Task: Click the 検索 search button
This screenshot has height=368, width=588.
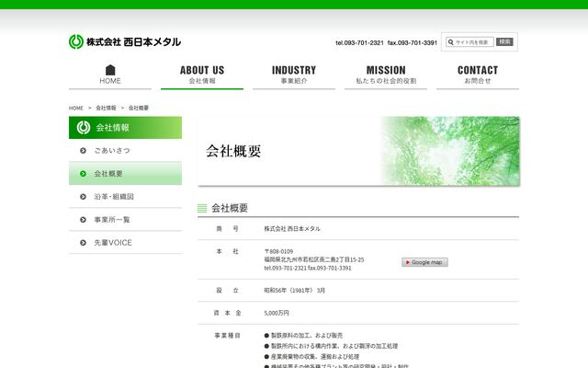Action: coord(504,41)
